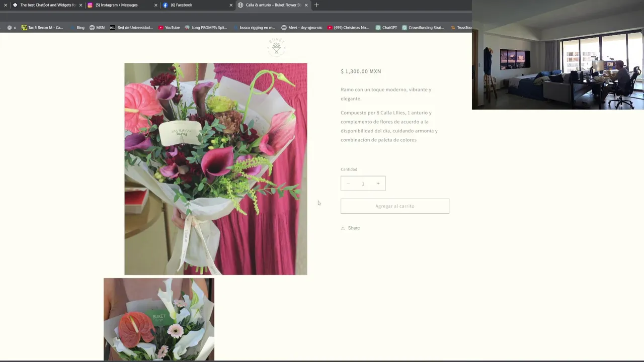Screen dimensions: 644x362
Task: Open the ChatGPT bookmark
Action: click(x=386, y=28)
